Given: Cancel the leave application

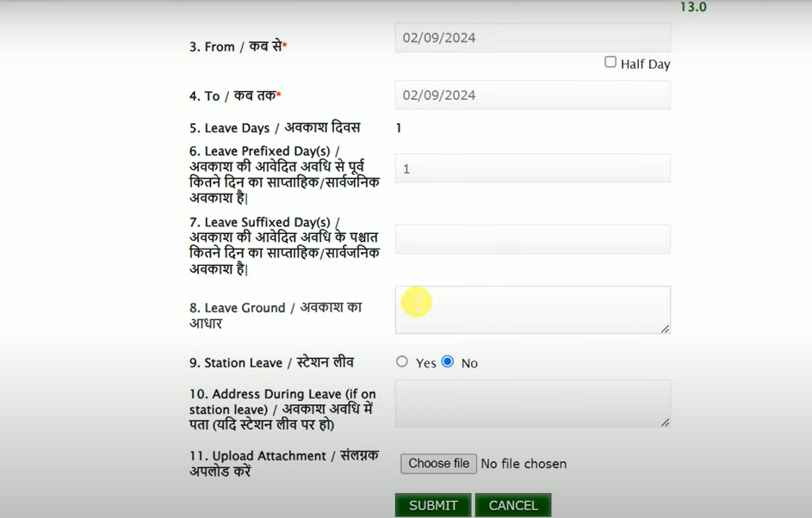Looking at the screenshot, I should pos(513,506).
